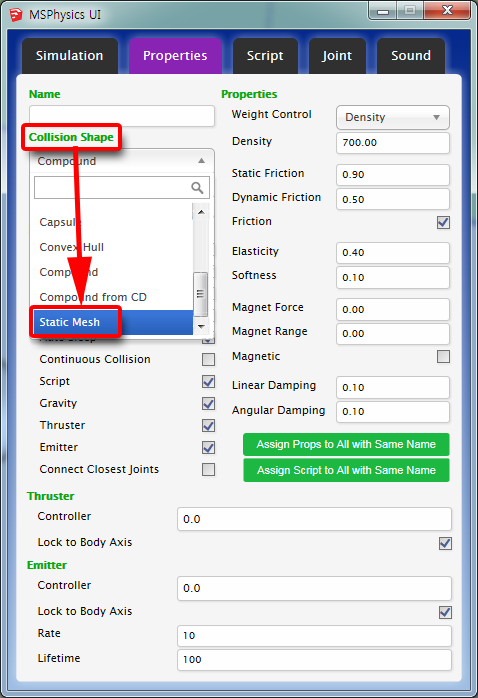
Task: Switch to the Script tab
Action: [265, 56]
